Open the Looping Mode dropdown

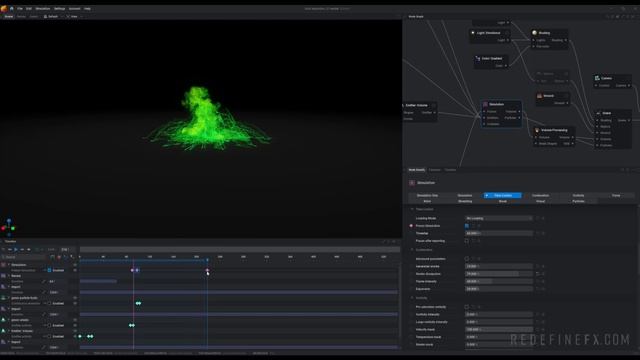click(x=499, y=218)
